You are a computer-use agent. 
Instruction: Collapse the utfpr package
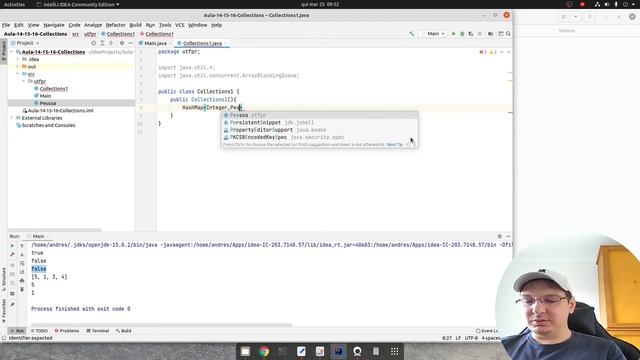tap(24, 81)
